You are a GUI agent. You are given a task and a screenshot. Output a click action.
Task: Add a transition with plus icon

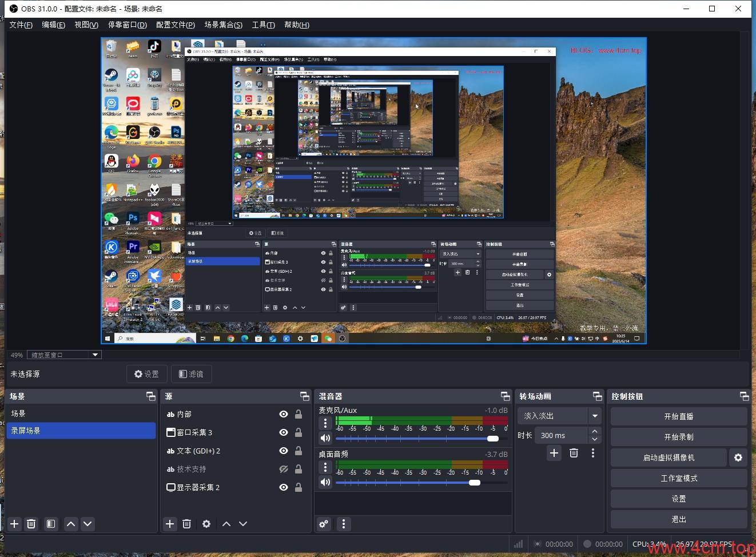click(x=554, y=453)
